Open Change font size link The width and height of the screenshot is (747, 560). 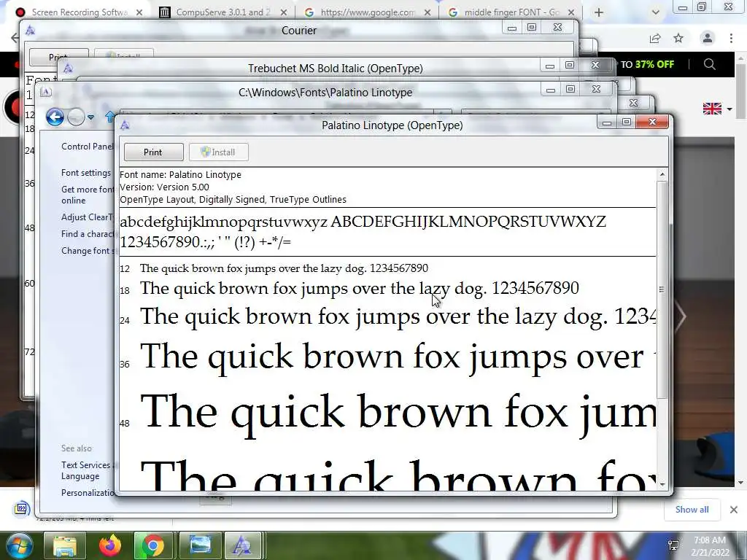coord(88,251)
